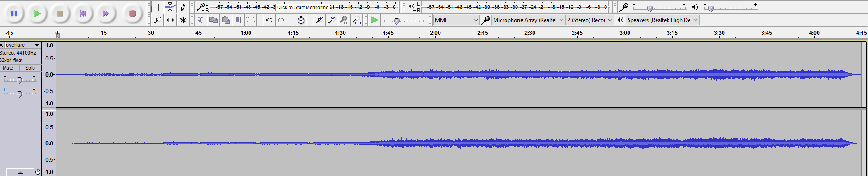Click the 2:00 mark on the timeline
Image resolution: width=868 pixels, height=176 pixels.
(x=435, y=33)
